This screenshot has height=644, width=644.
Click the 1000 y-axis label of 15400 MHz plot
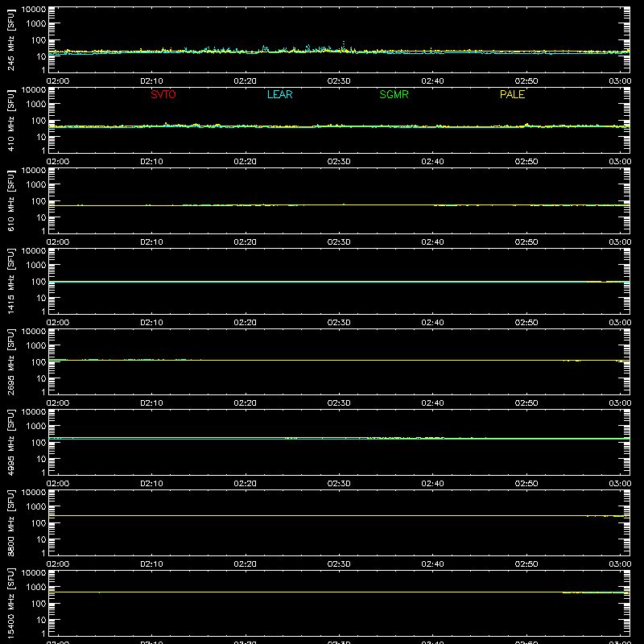36,588
